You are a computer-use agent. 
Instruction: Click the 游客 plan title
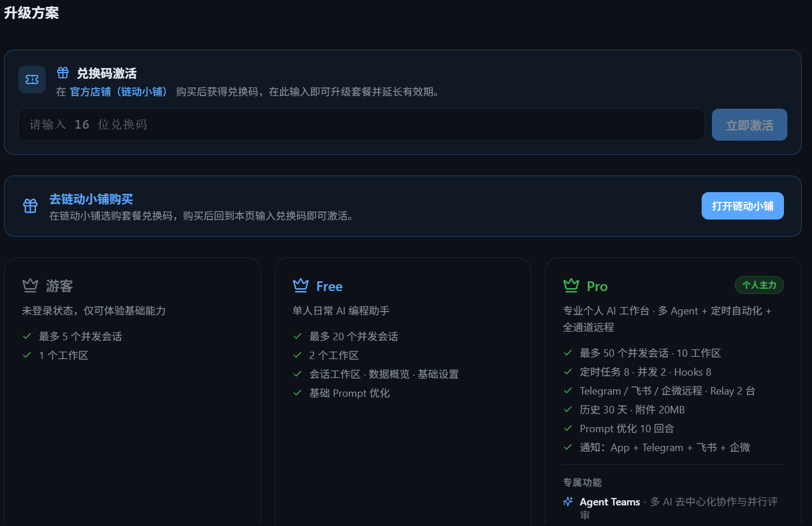[59, 286]
